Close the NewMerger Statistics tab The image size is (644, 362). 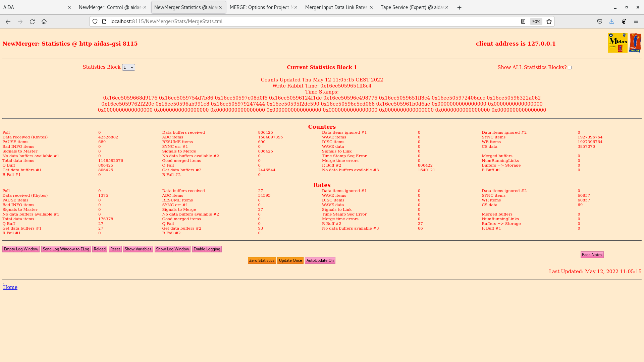(220, 7)
